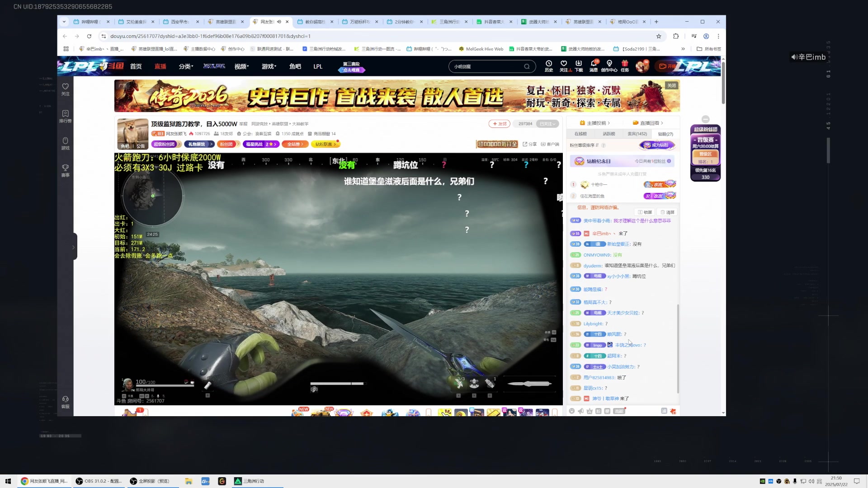Click the 下载 download icon
The image size is (868, 488).
point(579,66)
